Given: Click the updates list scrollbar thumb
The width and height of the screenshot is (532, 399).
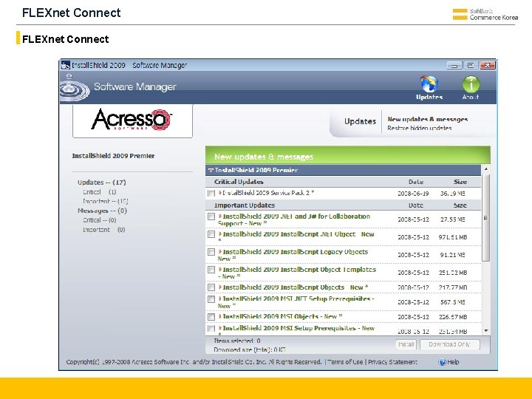Looking at the screenshot, I should click(485, 218).
